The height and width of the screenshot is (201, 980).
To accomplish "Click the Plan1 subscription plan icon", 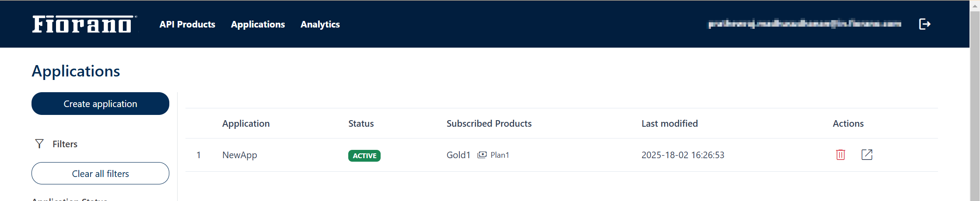I will 482,155.
